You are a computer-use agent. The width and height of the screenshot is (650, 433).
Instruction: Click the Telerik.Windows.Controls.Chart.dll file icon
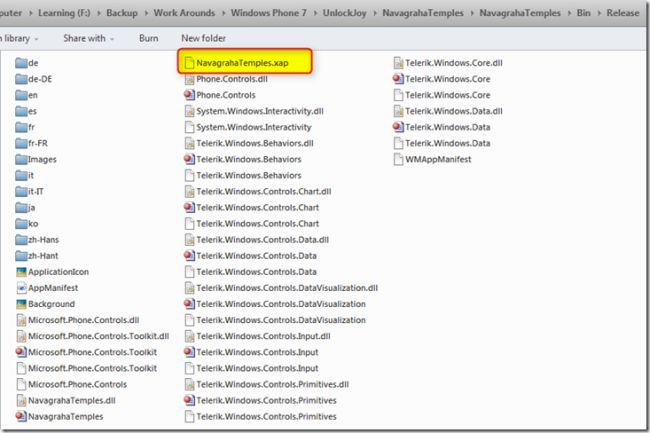click(x=189, y=191)
